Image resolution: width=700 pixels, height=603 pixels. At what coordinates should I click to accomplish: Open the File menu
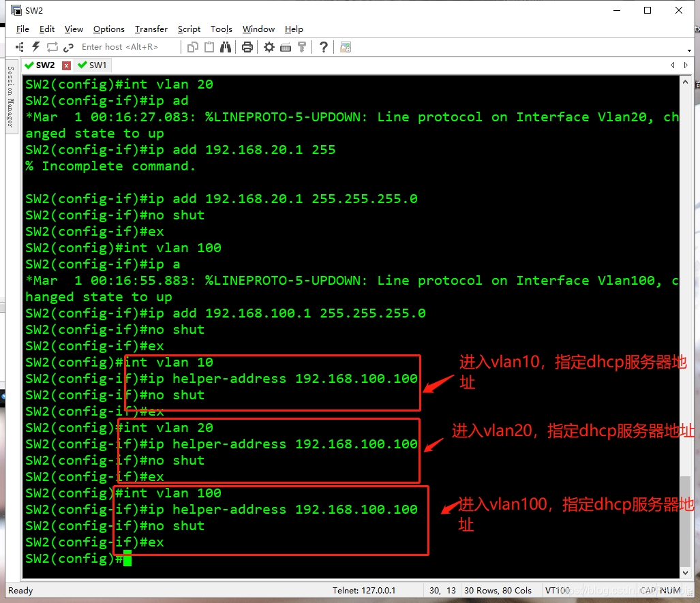click(22, 29)
